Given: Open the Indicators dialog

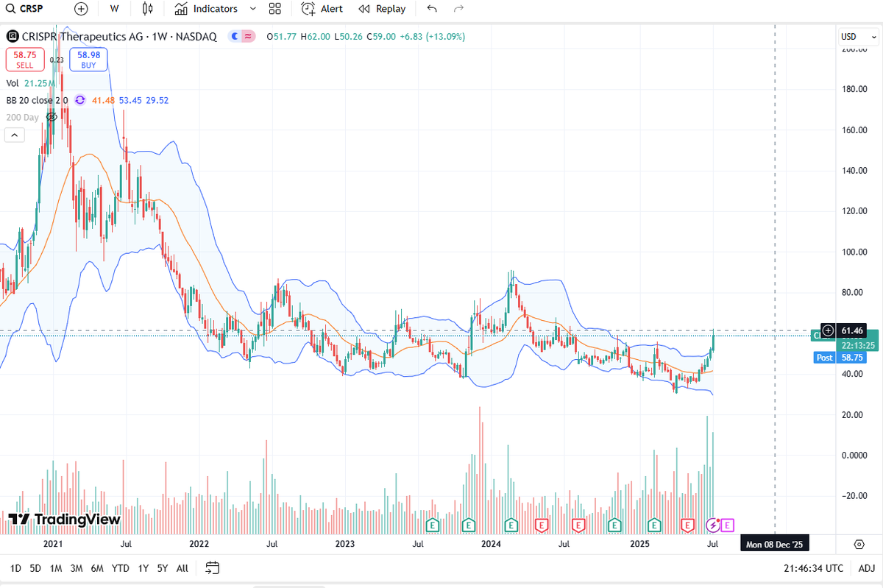Looking at the screenshot, I should [206, 9].
